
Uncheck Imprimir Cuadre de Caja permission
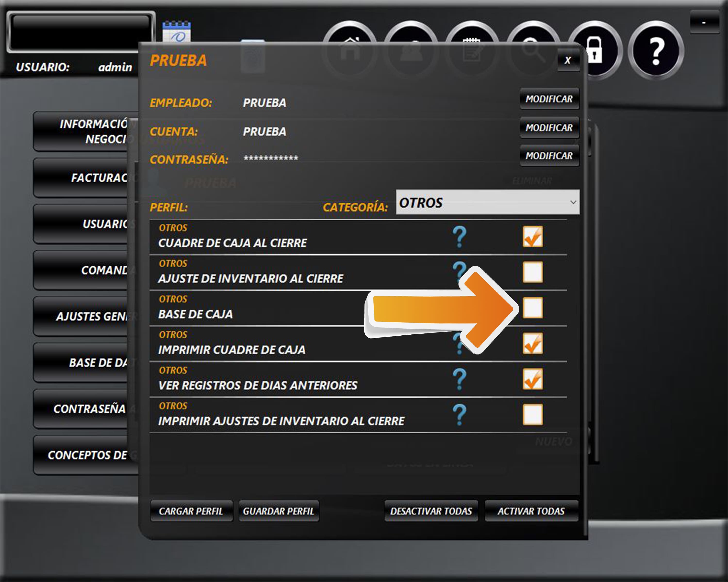[x=532, y=343]
